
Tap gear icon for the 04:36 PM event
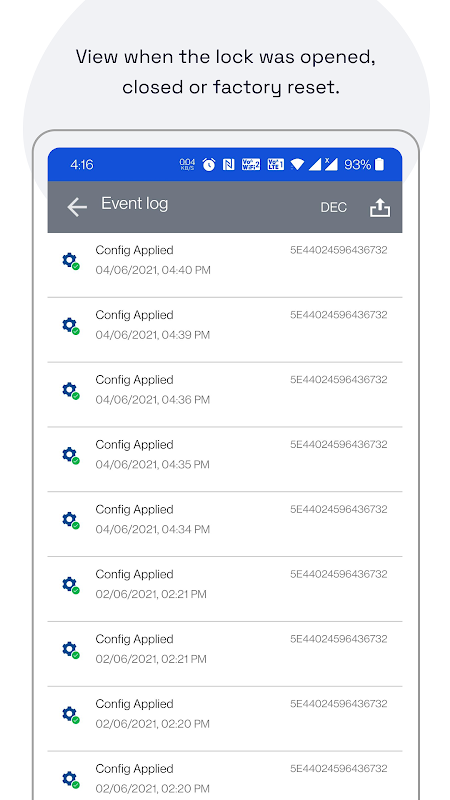[x=70, y=391]
